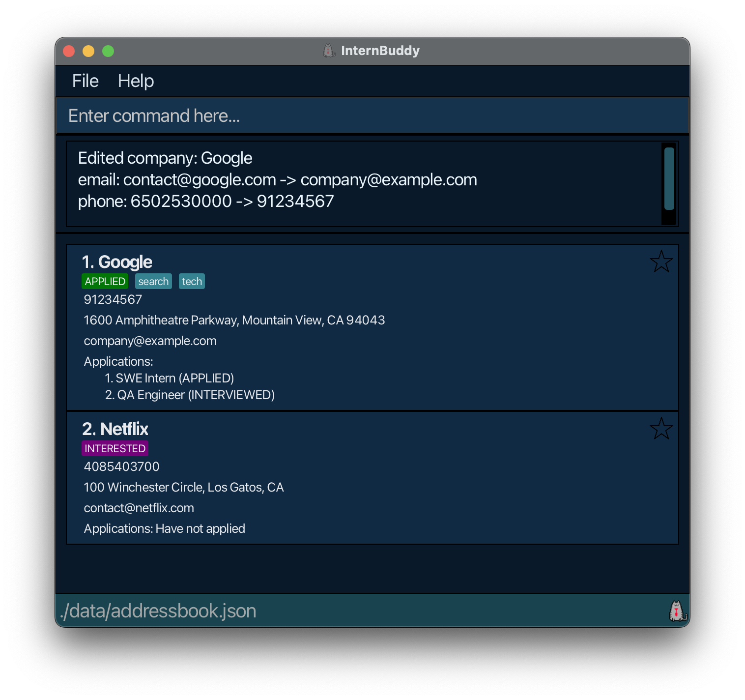This screenshot has width=745, height=700.
Task: Select the green APPLIED status tag on Google
Action: [x=105, y=281]
